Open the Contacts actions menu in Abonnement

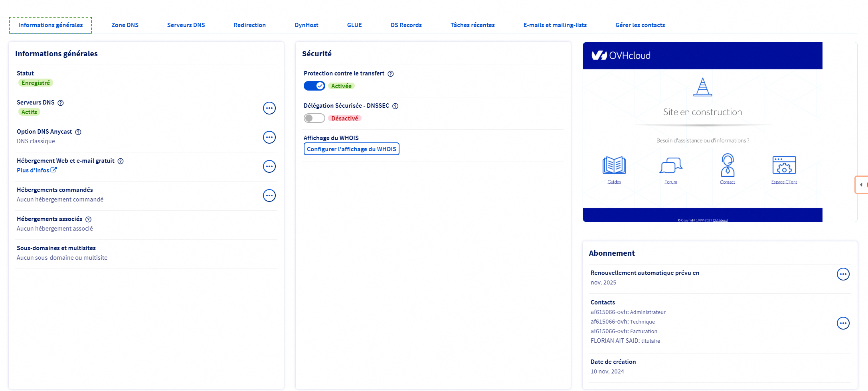point(843,323)
